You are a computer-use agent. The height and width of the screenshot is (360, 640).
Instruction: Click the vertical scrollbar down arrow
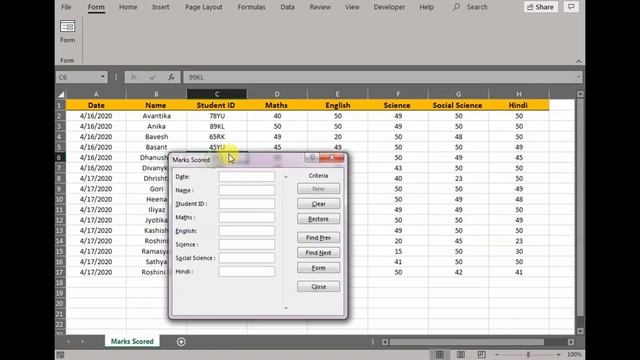click(580, 331)
